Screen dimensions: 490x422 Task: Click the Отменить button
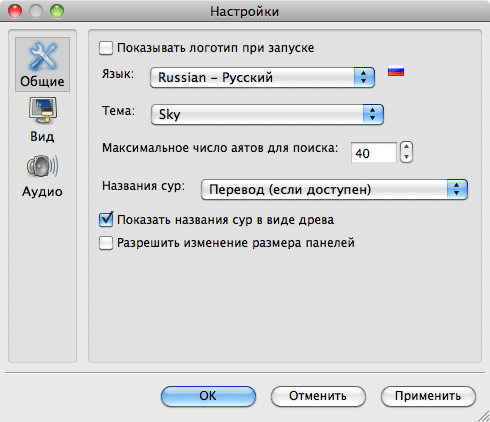click(x=318, y=396)
